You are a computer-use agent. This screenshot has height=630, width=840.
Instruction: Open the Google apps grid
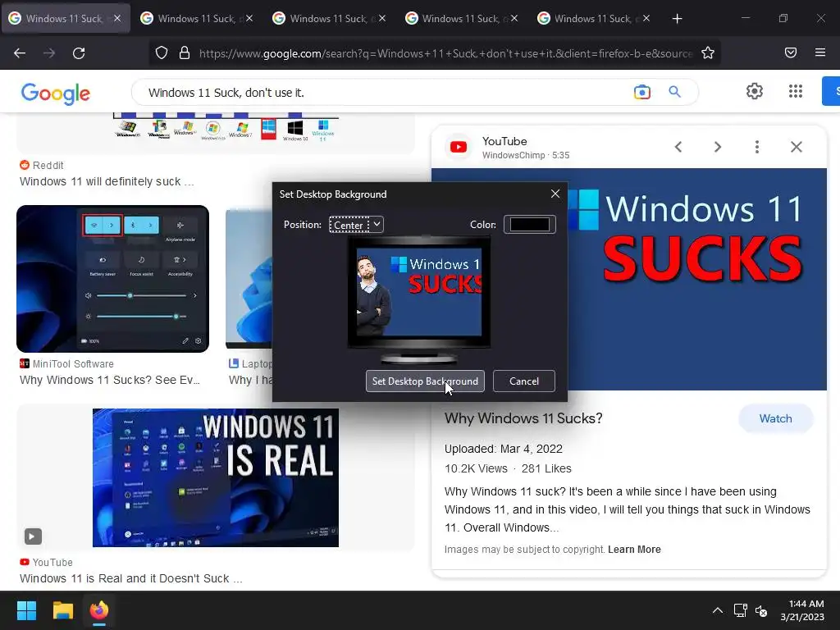796,91
